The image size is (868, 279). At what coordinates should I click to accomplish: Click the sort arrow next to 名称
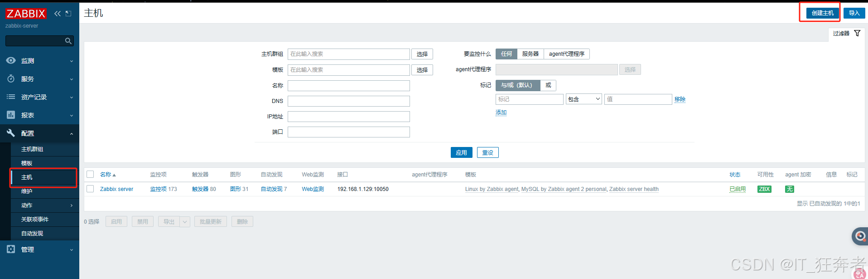click(114, 175)
